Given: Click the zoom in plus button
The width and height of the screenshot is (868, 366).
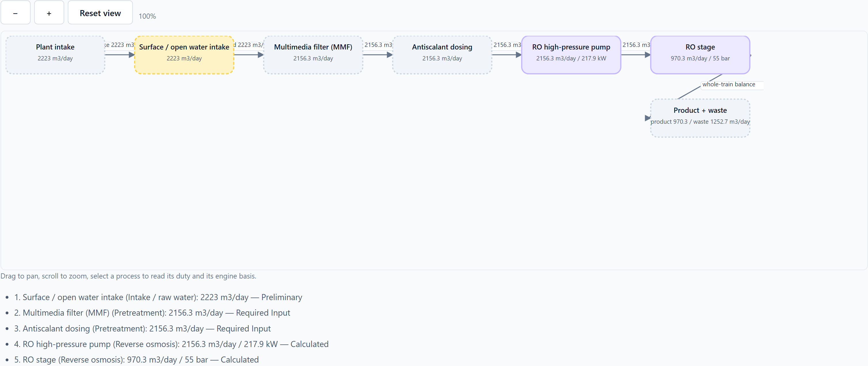Looking at the screenshot, I should point(49,13).
